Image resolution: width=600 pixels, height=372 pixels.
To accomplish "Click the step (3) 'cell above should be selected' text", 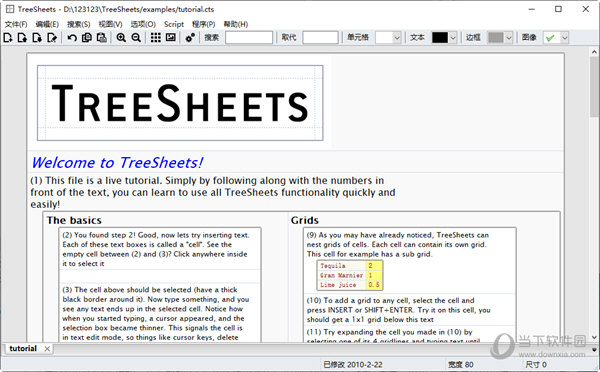I will coord(156,313).
